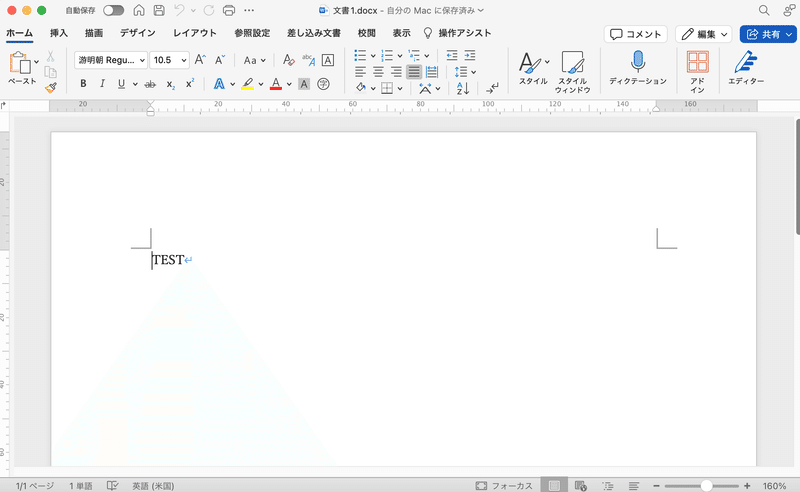Open the font size dropdown
Viewport: 800px width, 492px height.
pos(184,60)
